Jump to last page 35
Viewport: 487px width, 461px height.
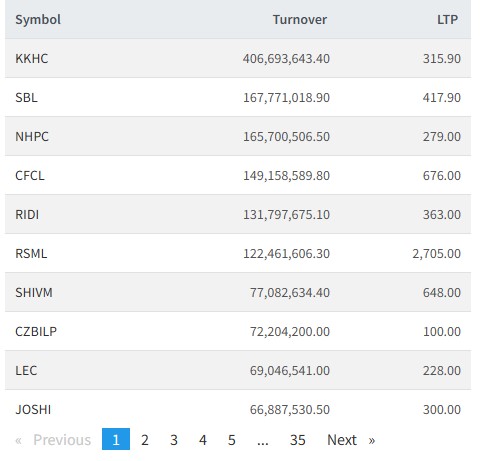[x=297, y=440]
